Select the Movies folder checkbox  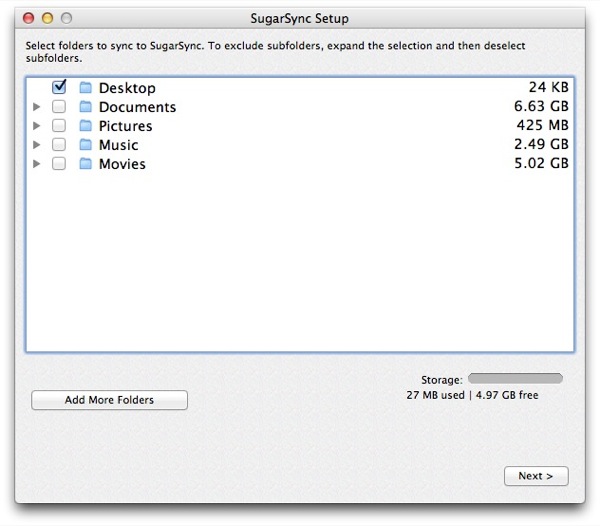[59, 164]
